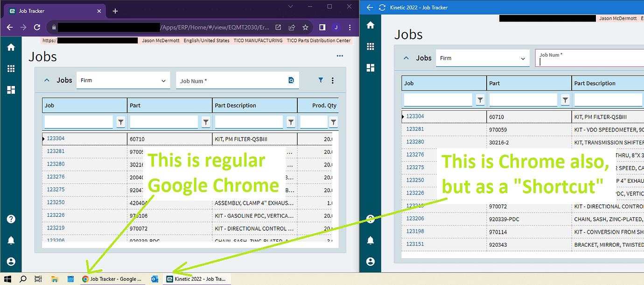Toggle the Part column filter funnel

(205, 121)
